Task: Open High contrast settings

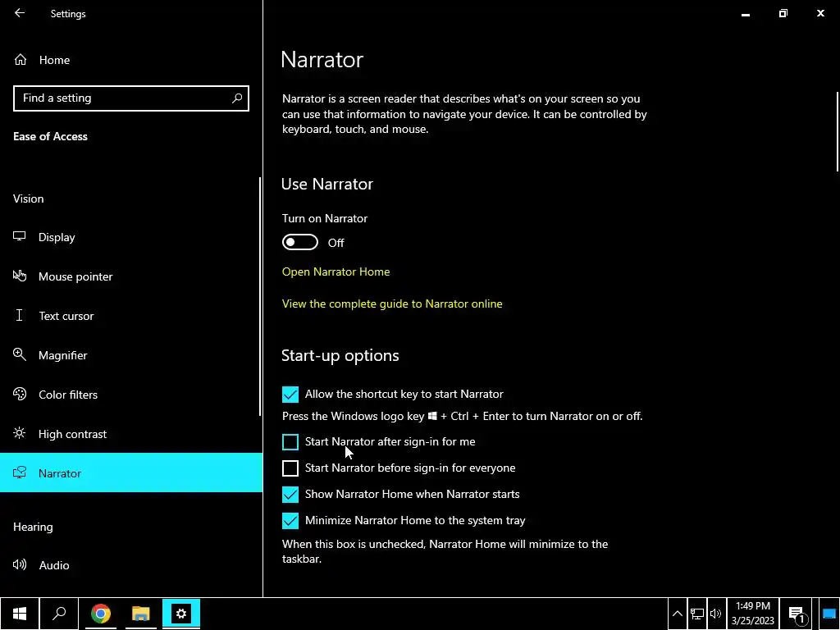Action: coord(130,434)
